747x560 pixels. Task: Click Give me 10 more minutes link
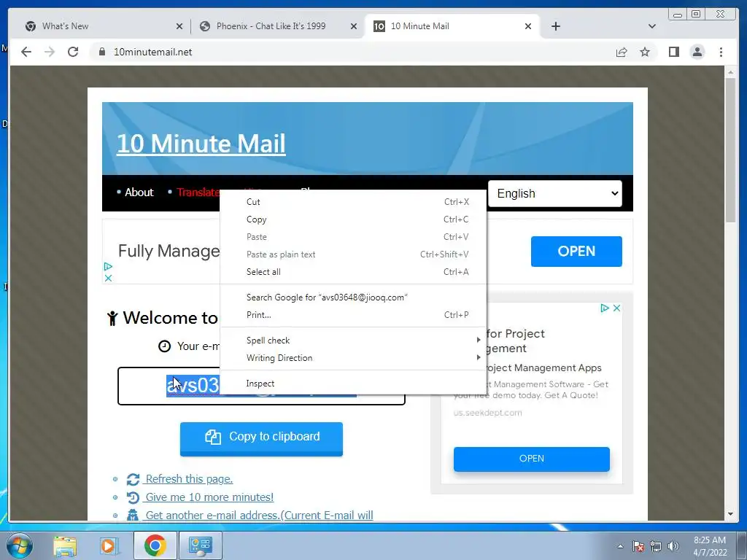click(x=209, y=497)
